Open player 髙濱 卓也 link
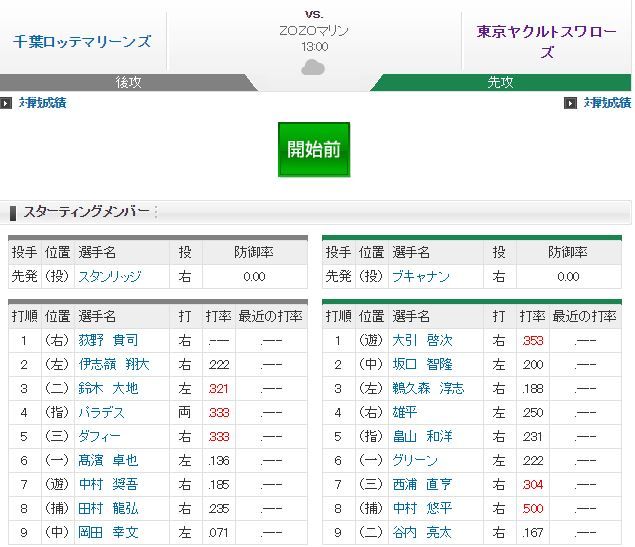 (x=108, y=460)
